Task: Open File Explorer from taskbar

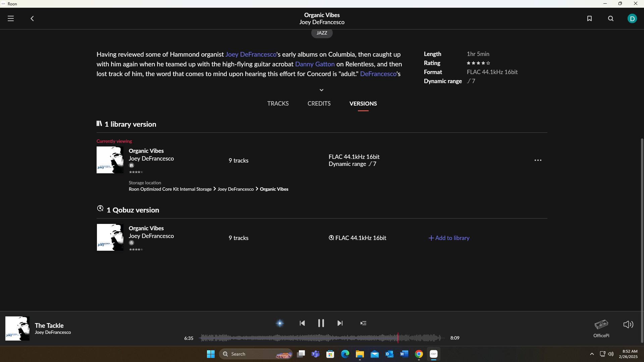Action: point(360,354)
